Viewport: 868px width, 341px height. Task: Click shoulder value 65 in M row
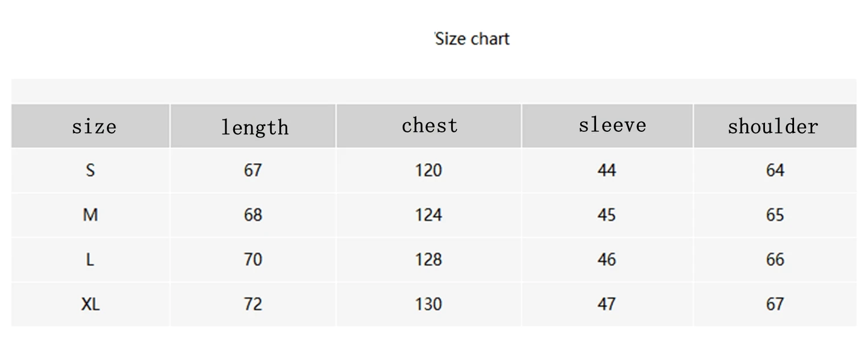tap(775, 215)
